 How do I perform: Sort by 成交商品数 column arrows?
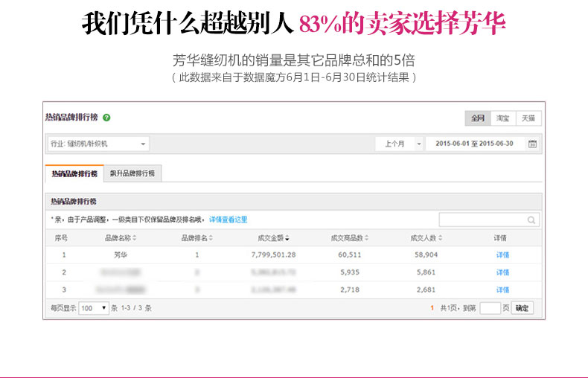click(366, 238)
